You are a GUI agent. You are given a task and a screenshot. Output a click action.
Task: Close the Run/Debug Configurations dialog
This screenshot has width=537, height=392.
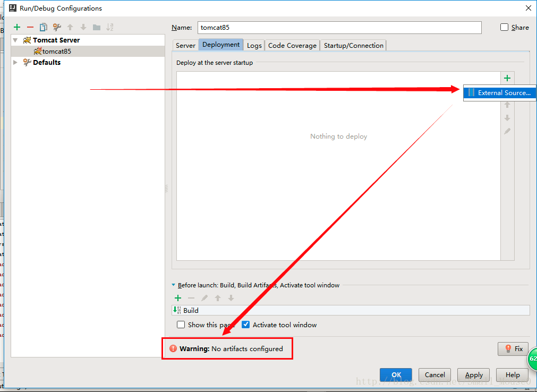(529, 8)
